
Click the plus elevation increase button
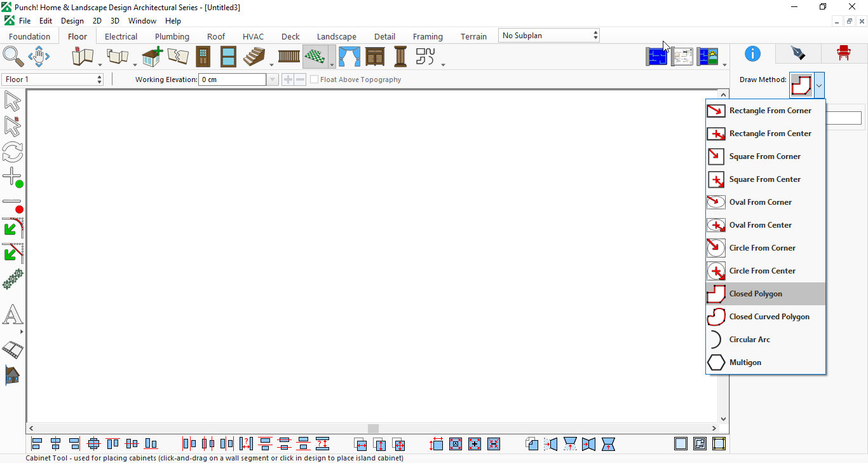click(288, 79)
